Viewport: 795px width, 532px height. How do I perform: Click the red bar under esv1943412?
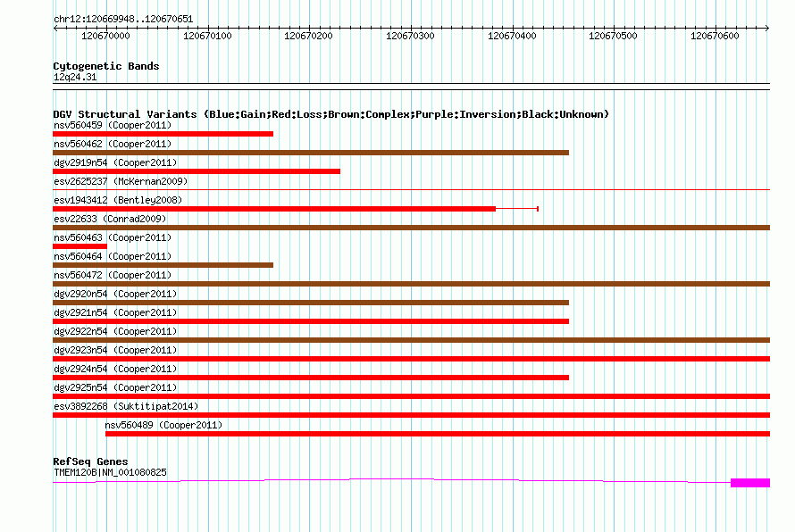pyautogui.click(x=274, y=209)
